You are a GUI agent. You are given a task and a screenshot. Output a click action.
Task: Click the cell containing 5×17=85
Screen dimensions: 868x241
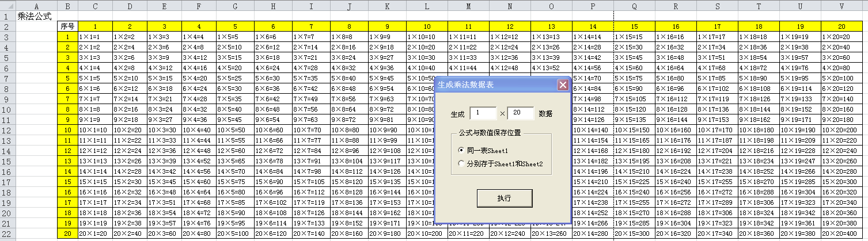(x=717, y=78)
